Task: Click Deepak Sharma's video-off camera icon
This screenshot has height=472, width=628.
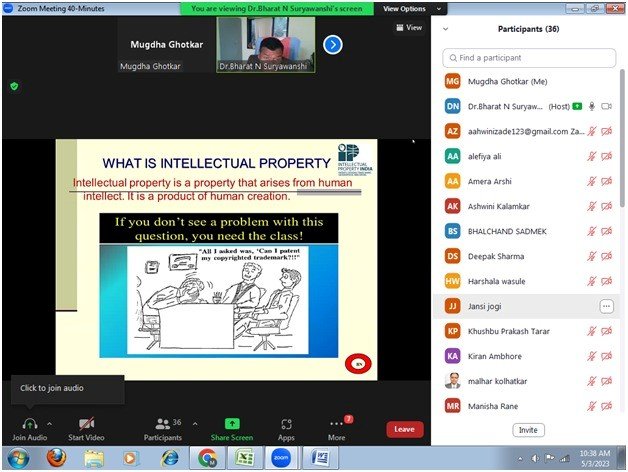Action: click(607, 256)
